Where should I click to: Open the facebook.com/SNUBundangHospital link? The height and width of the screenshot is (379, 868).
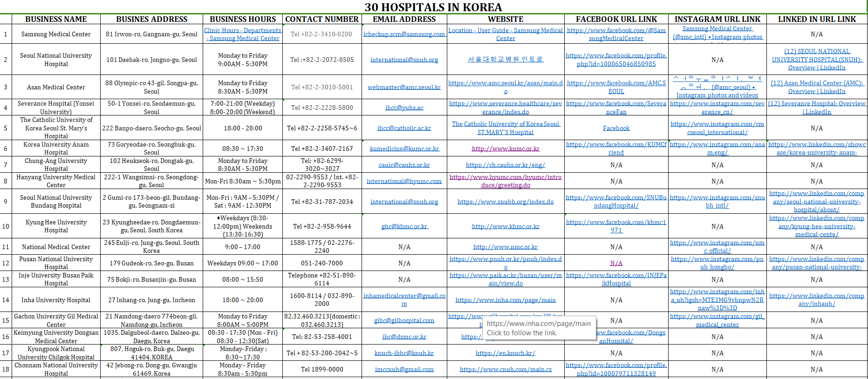(616, 202)
